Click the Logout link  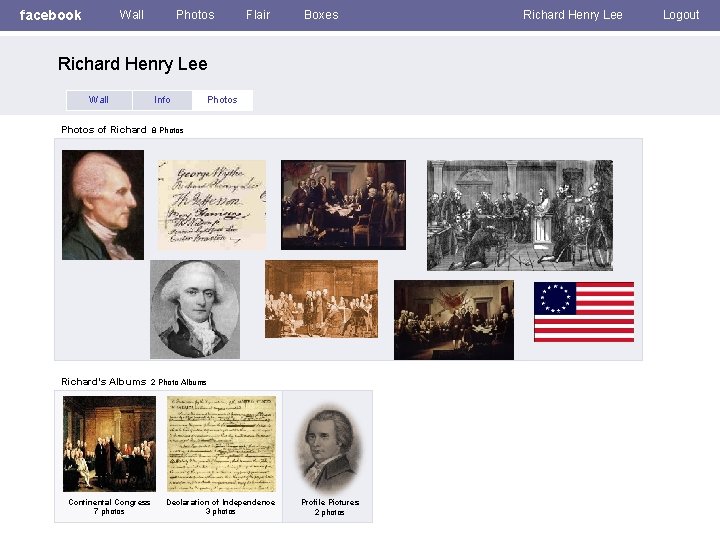pos(681,15)
